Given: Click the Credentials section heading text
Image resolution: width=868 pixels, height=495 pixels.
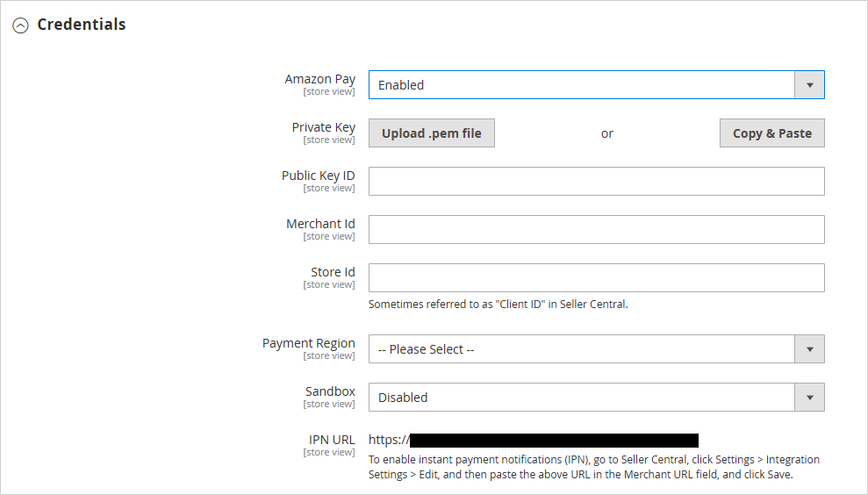Looking at the screenshot, I should 82,25.
